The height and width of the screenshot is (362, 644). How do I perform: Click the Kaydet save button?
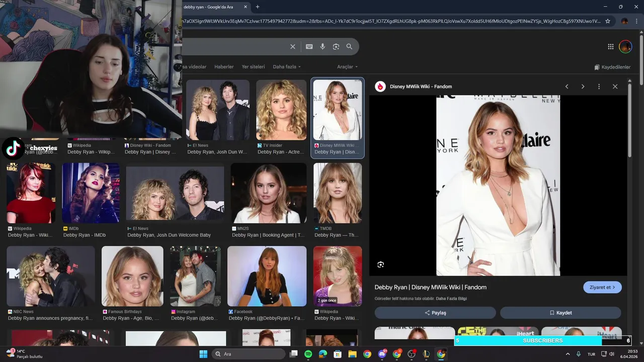(560, 313)
